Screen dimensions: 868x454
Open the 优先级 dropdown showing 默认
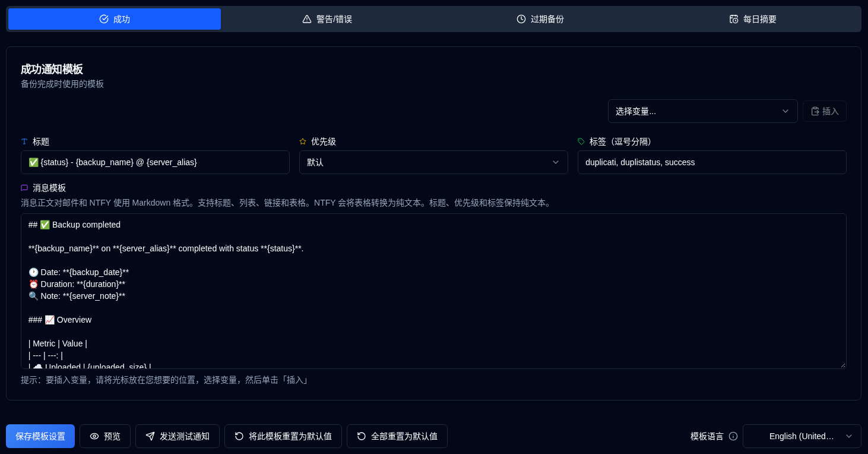point(433,162)
